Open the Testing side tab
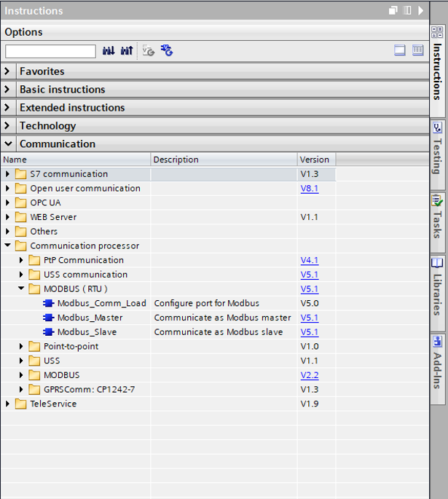 (438, 155)
